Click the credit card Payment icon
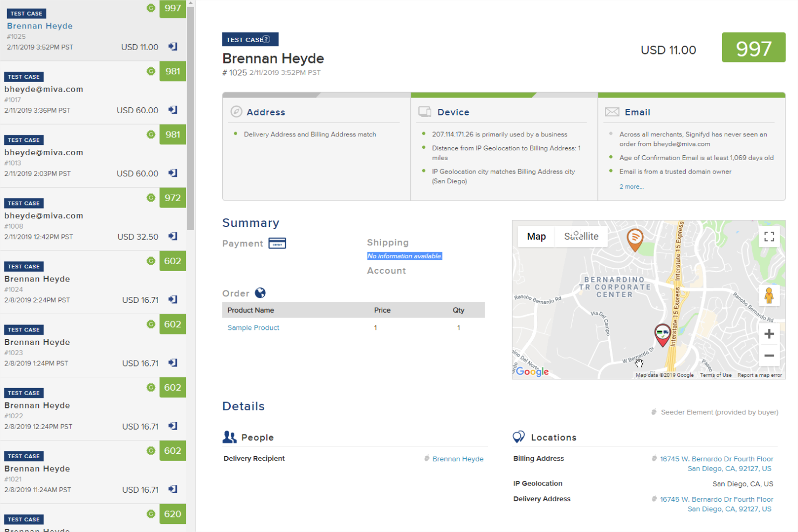Viewport: 798px width, 532px height. point(278,243)
